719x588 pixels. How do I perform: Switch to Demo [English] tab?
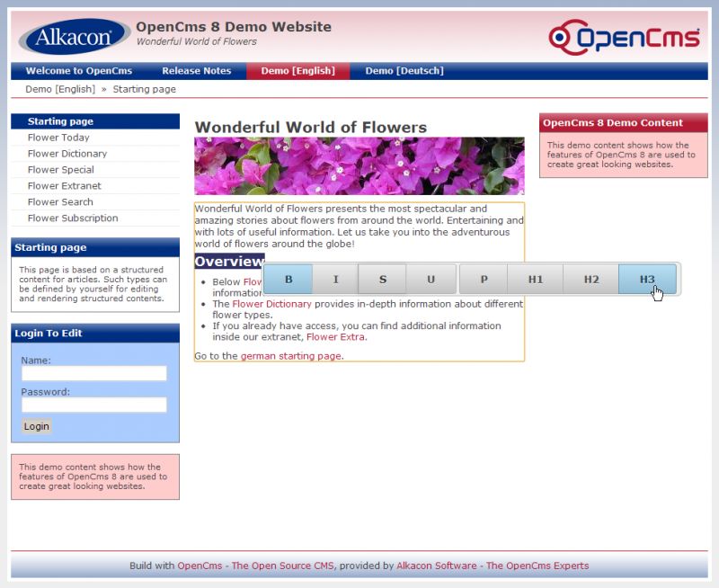298,71
